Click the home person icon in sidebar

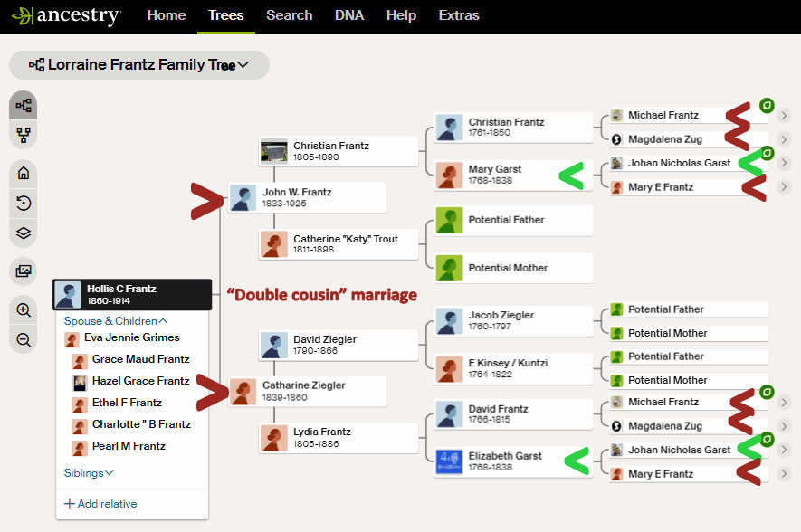tap(24, 173)
